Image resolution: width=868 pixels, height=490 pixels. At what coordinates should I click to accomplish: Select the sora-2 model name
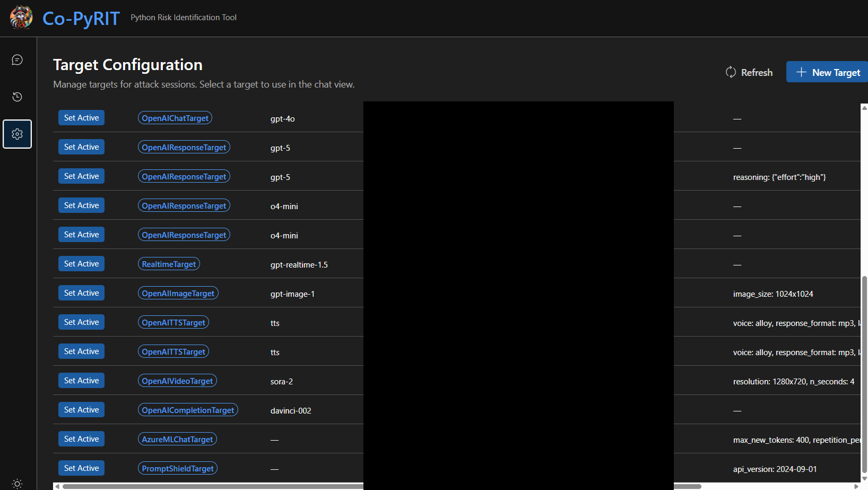click(282, 382)
